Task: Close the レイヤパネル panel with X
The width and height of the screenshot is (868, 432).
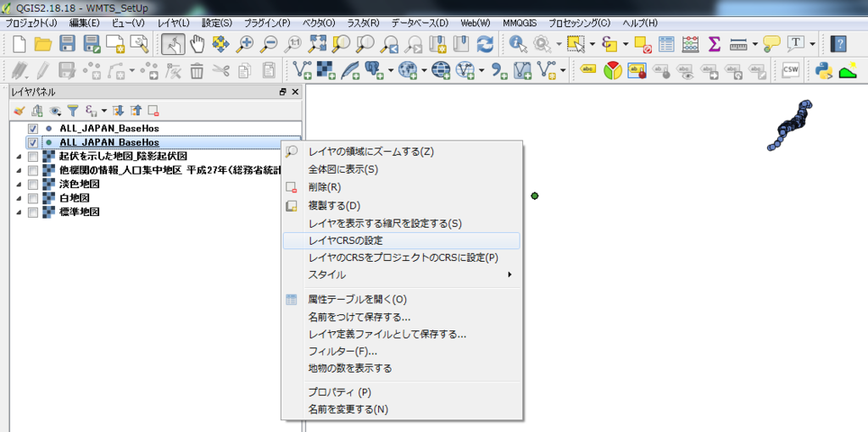Action: (294, 92)
